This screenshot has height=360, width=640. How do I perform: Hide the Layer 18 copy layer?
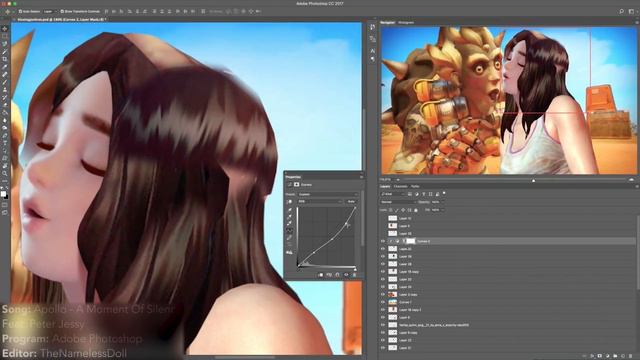pos(383,272)
